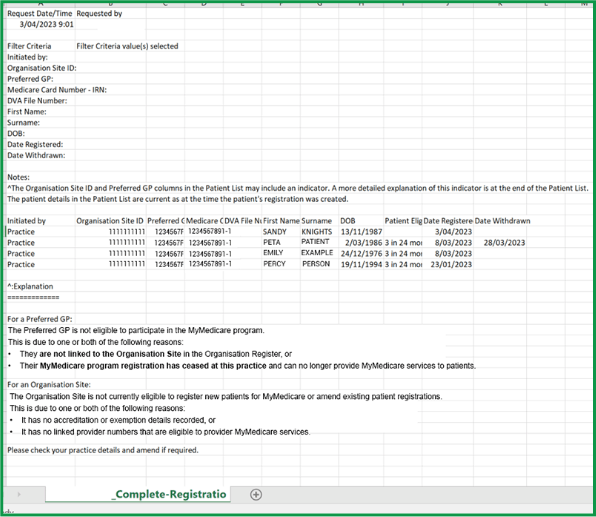Image resolution: width=596 pixels, height=517 pixels.
Task: Select the 'Surname:' filter cell
Action: tap(23, 123)
